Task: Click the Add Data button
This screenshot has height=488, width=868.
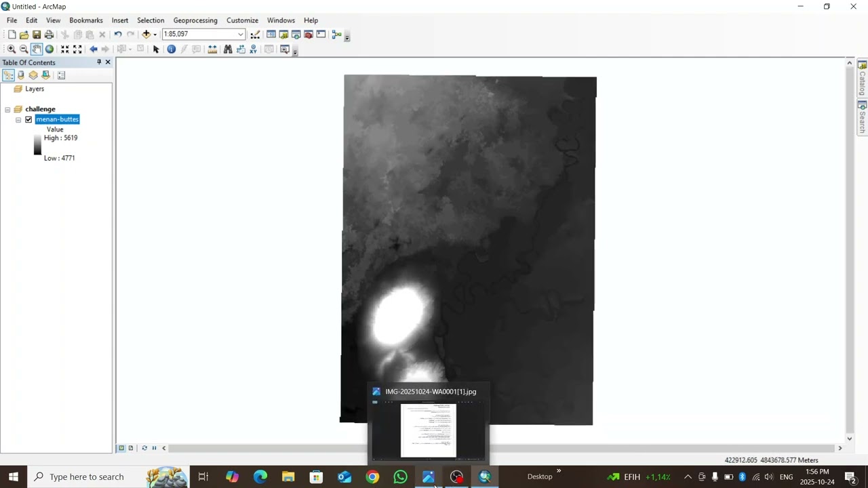Action: tap(146, 35)
